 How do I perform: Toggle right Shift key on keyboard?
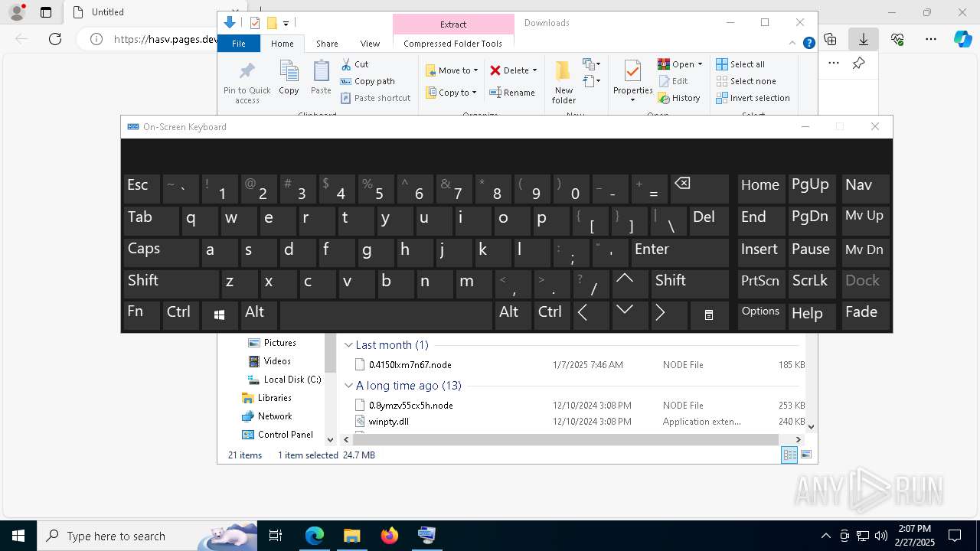[690, 284]
